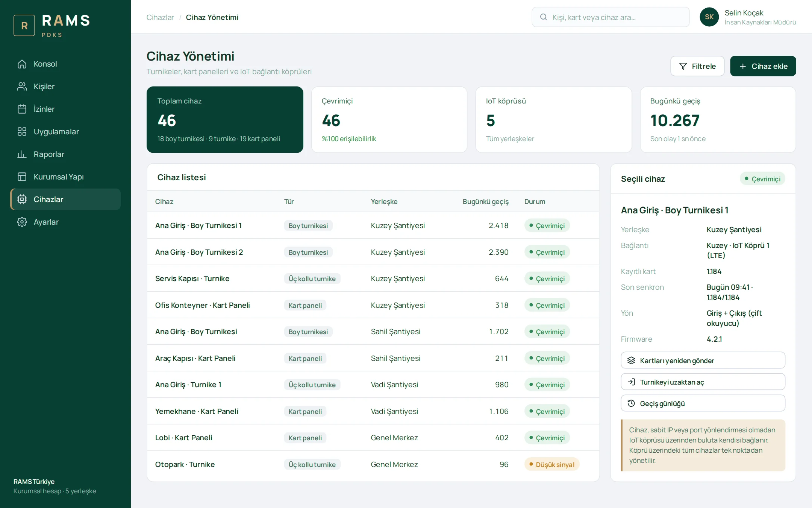Click the Bugünkü geçiş column header
Image resolution: width=812 pixels, height=508 pixels.
coord(485,201)
